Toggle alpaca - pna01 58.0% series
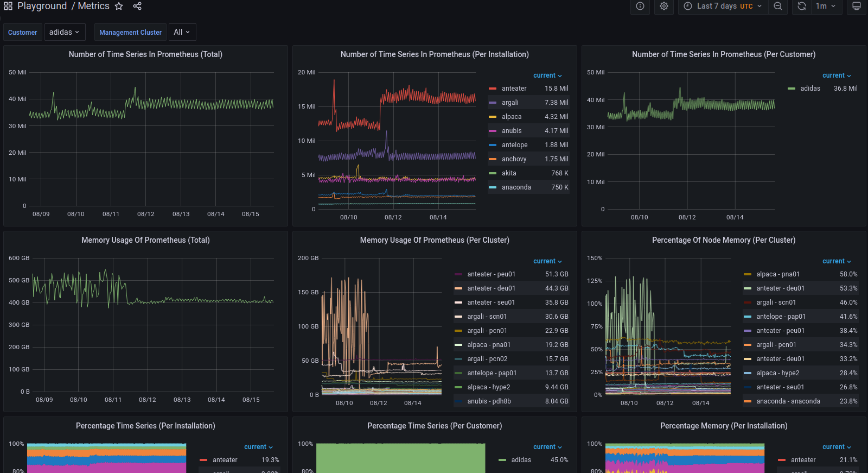This screenshot has height=473, width=868. coord(778,274)
